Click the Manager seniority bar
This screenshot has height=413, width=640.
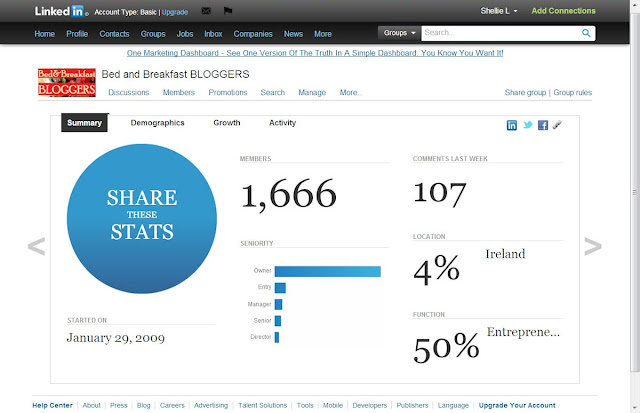(278, 304)
